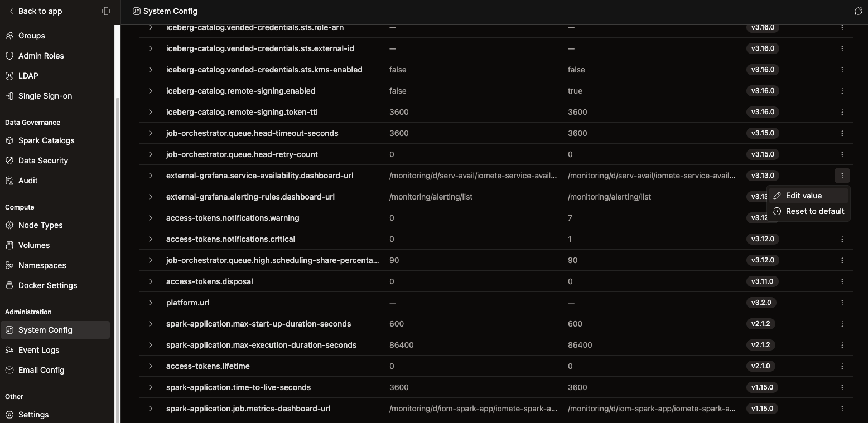This screenshot has height=423, width=868.
Task: Click the iceberg-catalog.vended-credentials.sts.role-arn name
Action: click(255, 27)
